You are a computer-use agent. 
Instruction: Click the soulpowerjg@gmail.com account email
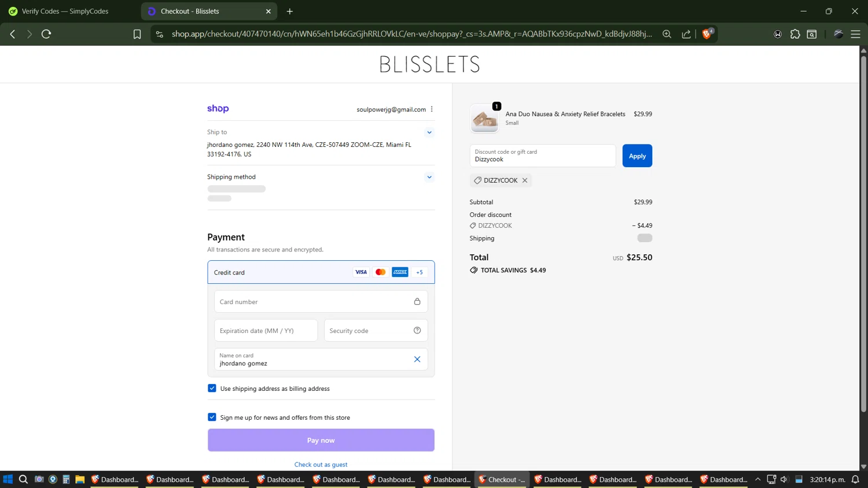point(391,109)
